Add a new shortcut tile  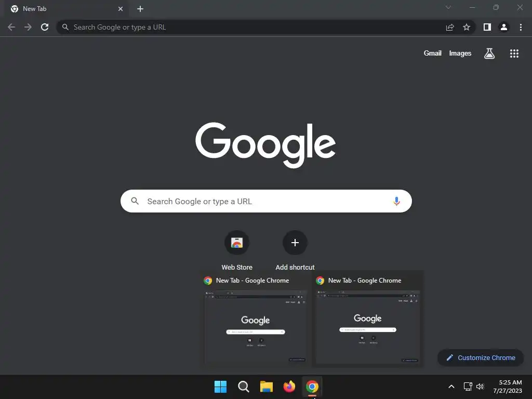click(x=295, y=250)
